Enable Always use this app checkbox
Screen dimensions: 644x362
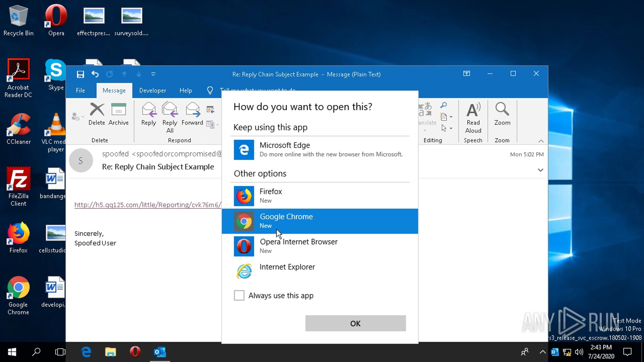(239, 295)
